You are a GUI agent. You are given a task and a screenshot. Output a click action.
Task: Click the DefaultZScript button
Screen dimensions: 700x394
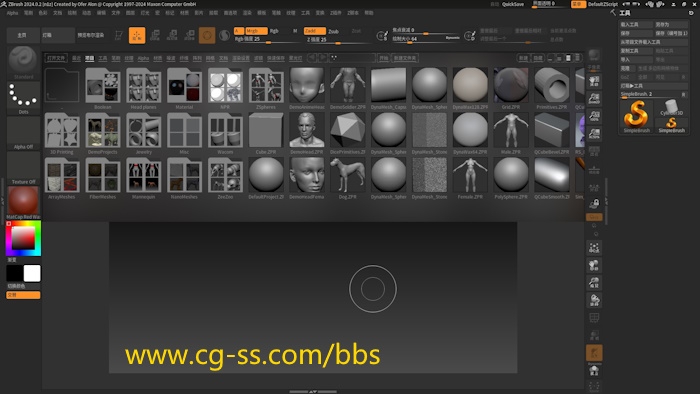603,4
